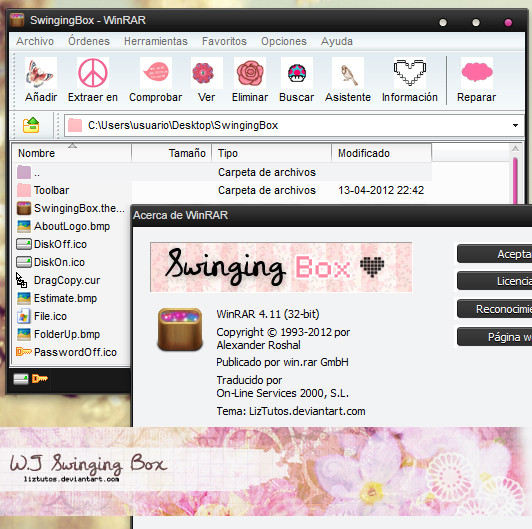Viewport: 532px width, 529px height.
Task: Click the Ver flower icon
Action: pyautogui.click(x=206, y=73)
